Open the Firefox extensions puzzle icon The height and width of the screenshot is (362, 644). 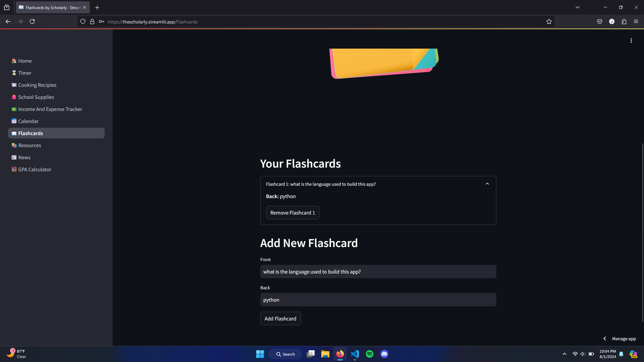(624, 21)
